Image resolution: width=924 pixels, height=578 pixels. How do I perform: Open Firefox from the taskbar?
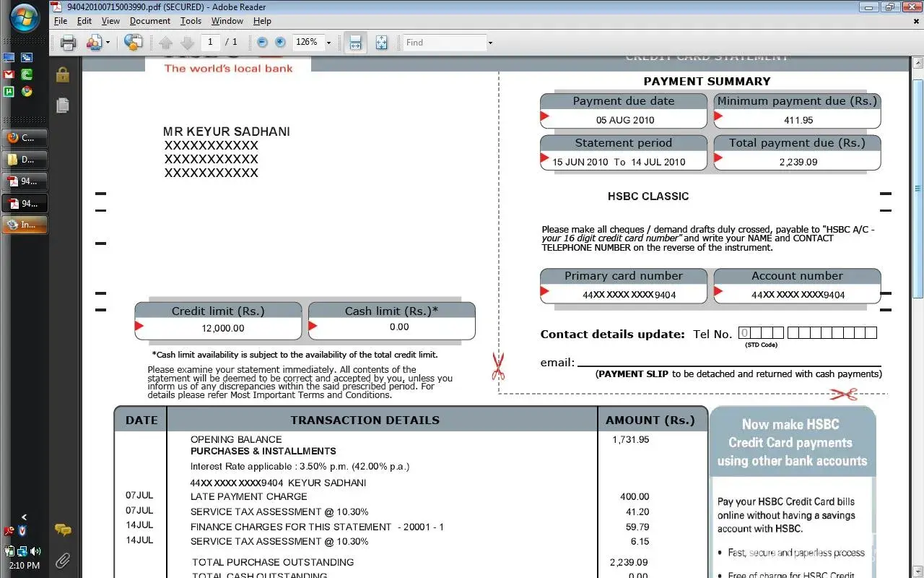[x=25, y=137]
